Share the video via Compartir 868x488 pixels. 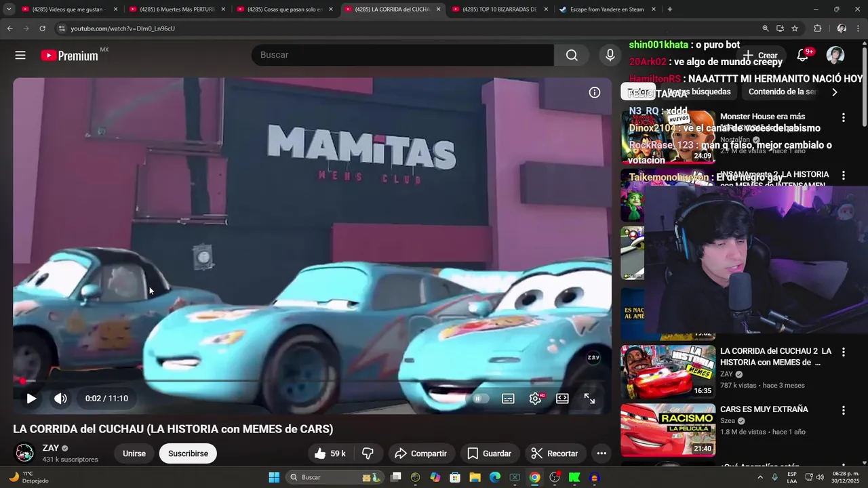click(x=420, y=453)
